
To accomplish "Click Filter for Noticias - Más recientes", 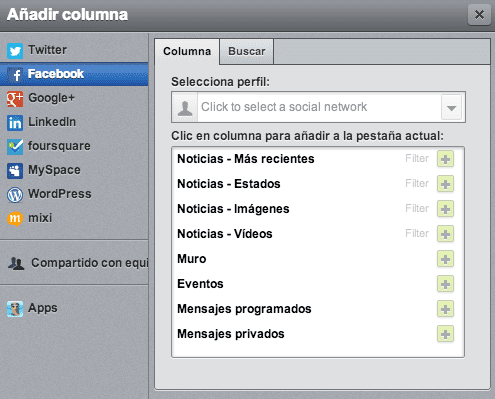I will (417, 158).
